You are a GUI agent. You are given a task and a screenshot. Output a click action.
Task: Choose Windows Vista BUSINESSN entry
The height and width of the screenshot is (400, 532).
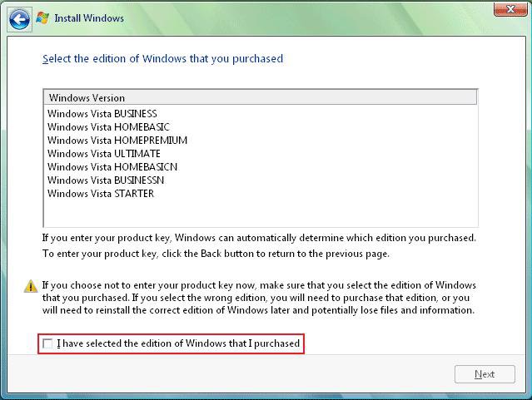106,180
